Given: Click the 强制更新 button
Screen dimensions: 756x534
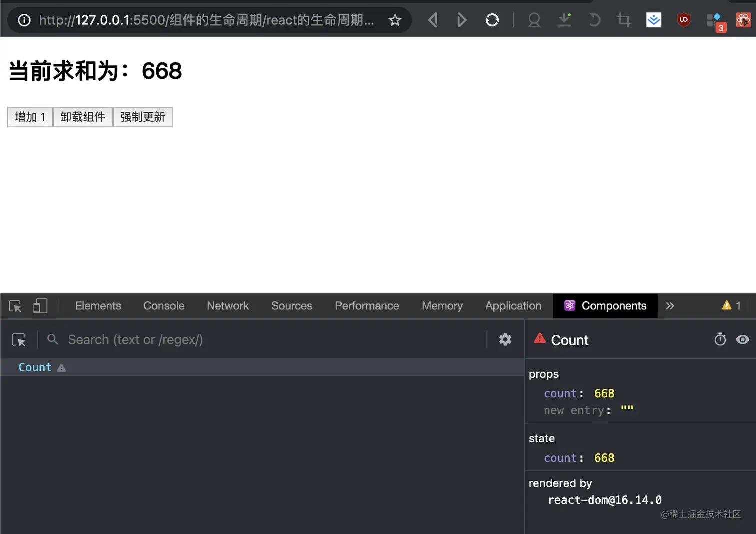Looking at the screenshot, I should [143, 117].
